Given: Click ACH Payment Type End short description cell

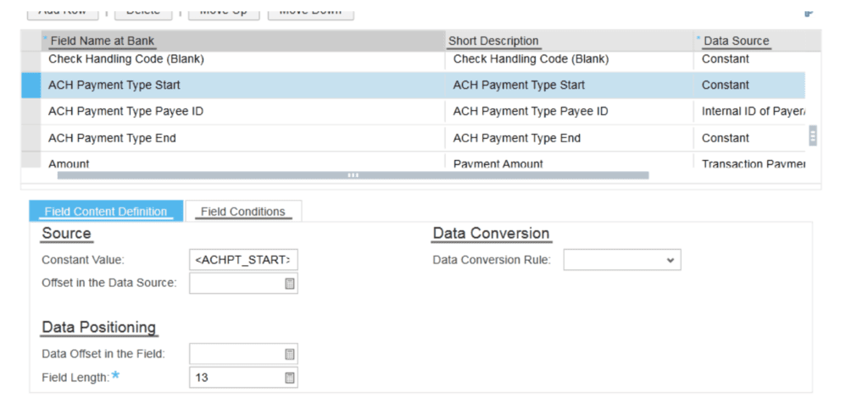Looking at the screenshot, I should (x=569, y=138).
